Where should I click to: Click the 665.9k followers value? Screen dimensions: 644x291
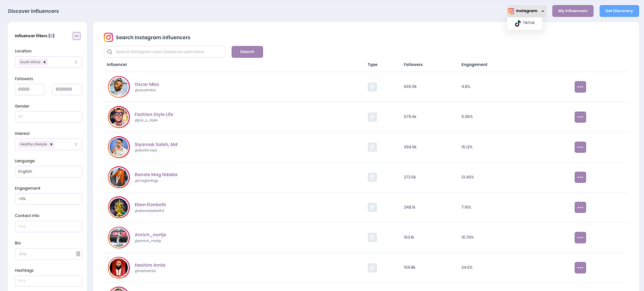(410, 87)
